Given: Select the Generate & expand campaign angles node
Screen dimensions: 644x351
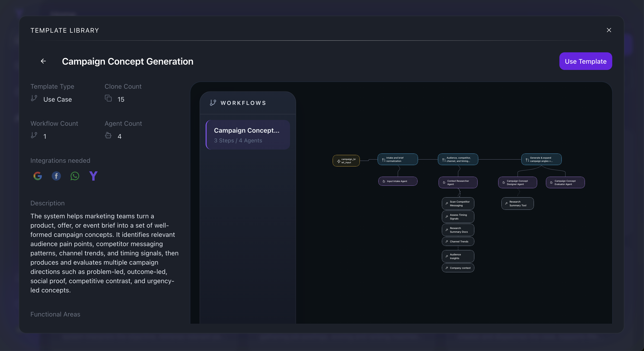Looking at the screenshot, I should click(x=541, y=159).
